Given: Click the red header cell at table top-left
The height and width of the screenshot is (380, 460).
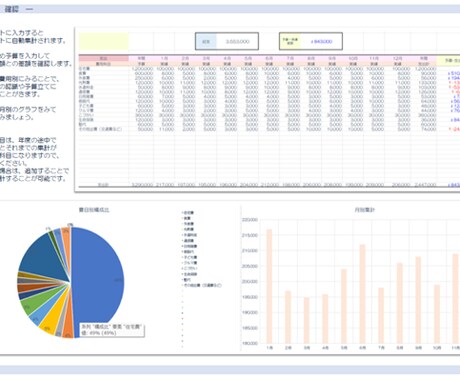Looking at the screenshot, I should [104, 58].
